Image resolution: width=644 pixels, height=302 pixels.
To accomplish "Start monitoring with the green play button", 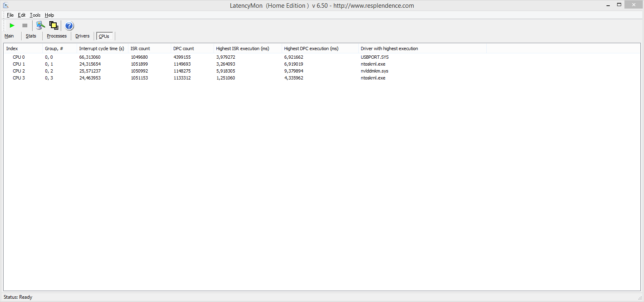I will (x=12, y=25).
